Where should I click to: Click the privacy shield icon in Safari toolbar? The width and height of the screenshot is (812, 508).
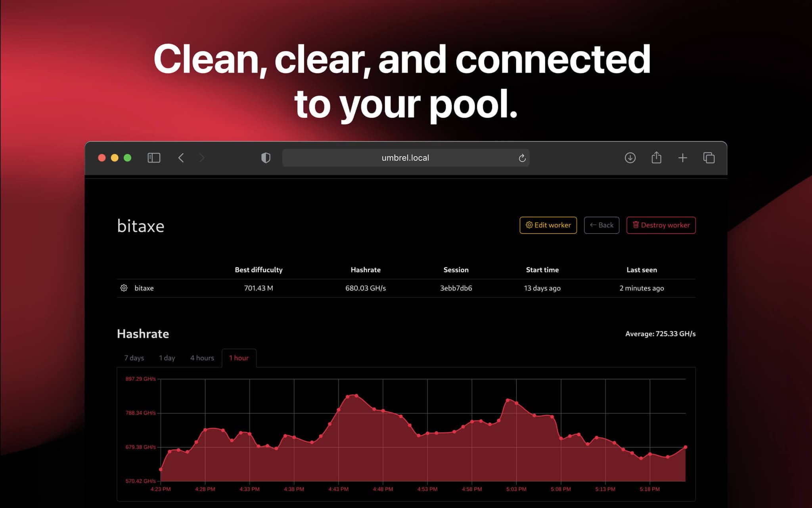tap(265, 158)
